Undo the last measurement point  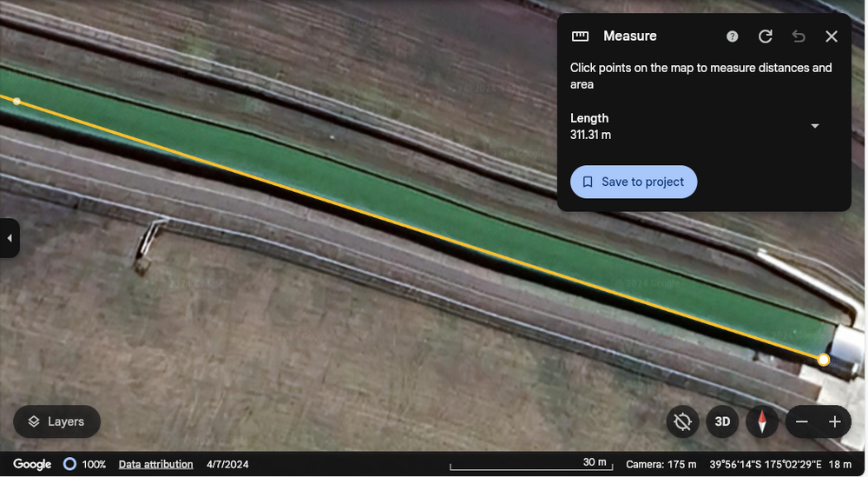coord(799,36)
